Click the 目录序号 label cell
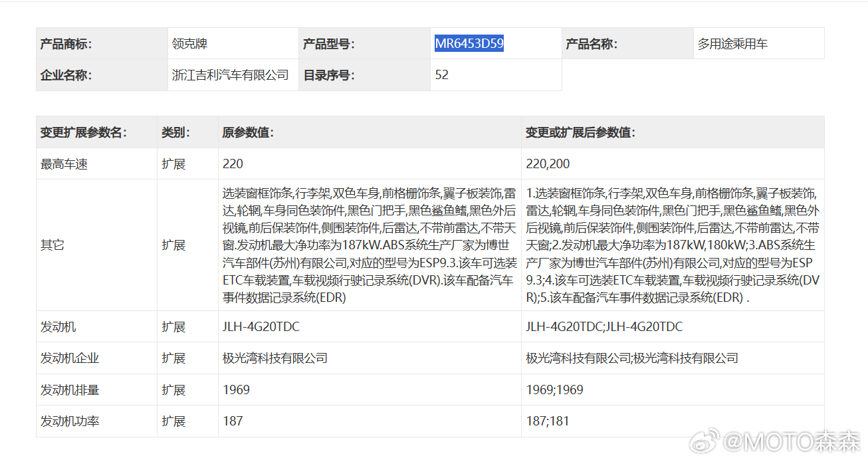 [364, 75]
